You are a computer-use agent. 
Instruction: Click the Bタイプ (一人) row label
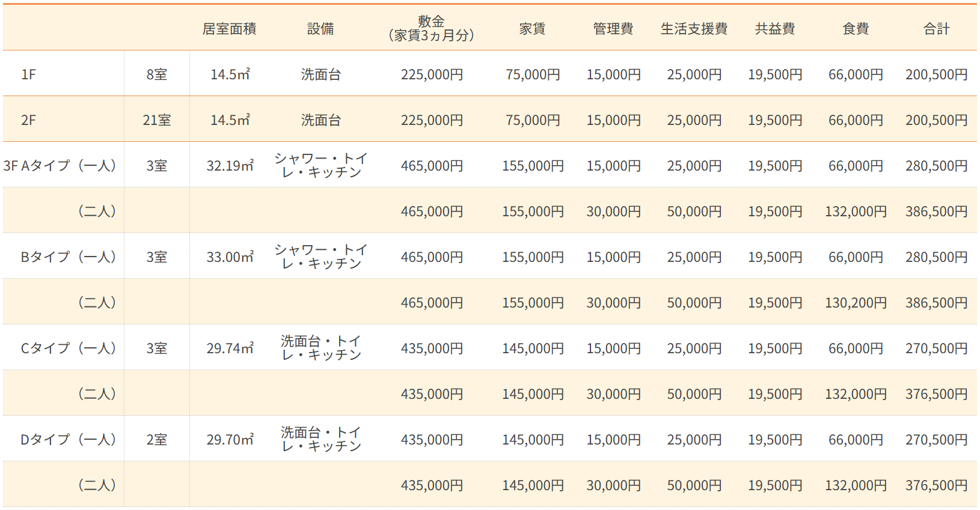pyautogui.click(x=68, y=257)
